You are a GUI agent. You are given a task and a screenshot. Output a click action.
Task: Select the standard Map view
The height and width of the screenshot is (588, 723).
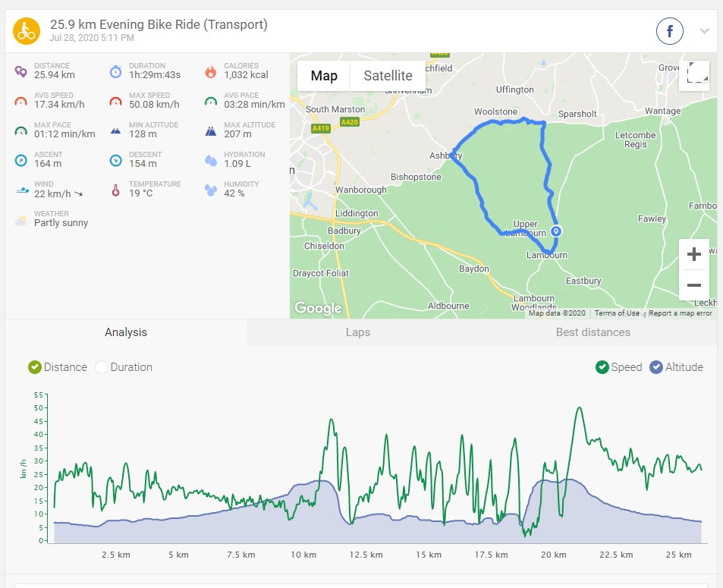324,76
